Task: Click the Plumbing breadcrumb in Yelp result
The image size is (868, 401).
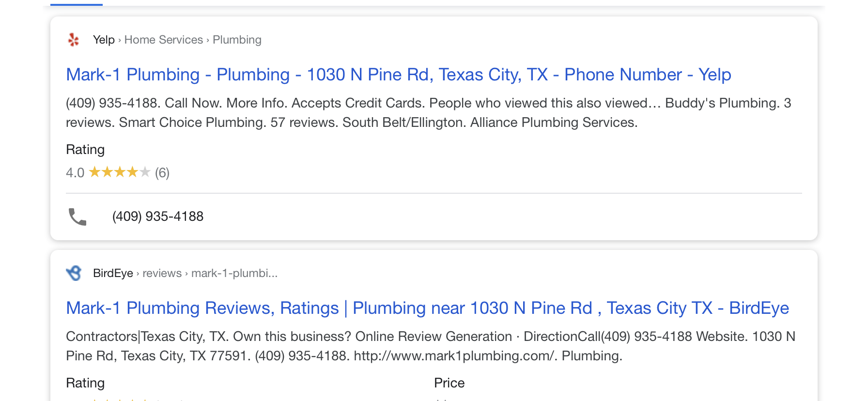Action: 237,40
